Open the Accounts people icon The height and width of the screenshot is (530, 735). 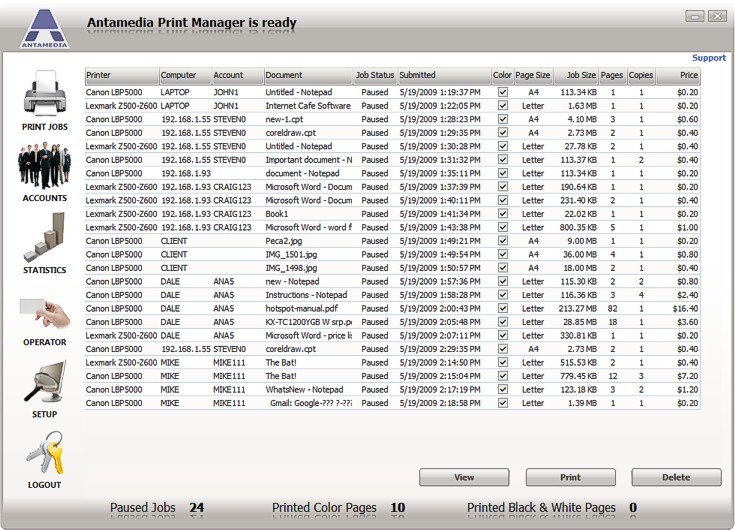coord(45,165)
